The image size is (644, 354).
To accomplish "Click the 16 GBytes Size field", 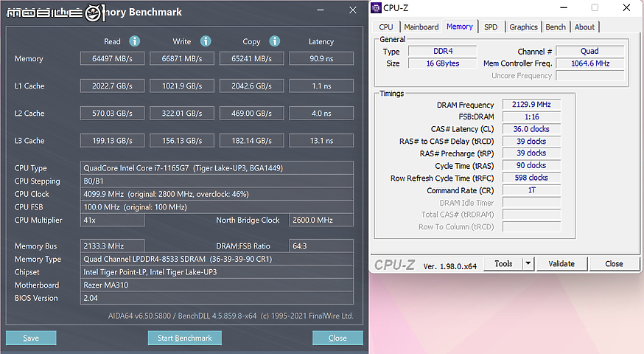I will point(443,63).
